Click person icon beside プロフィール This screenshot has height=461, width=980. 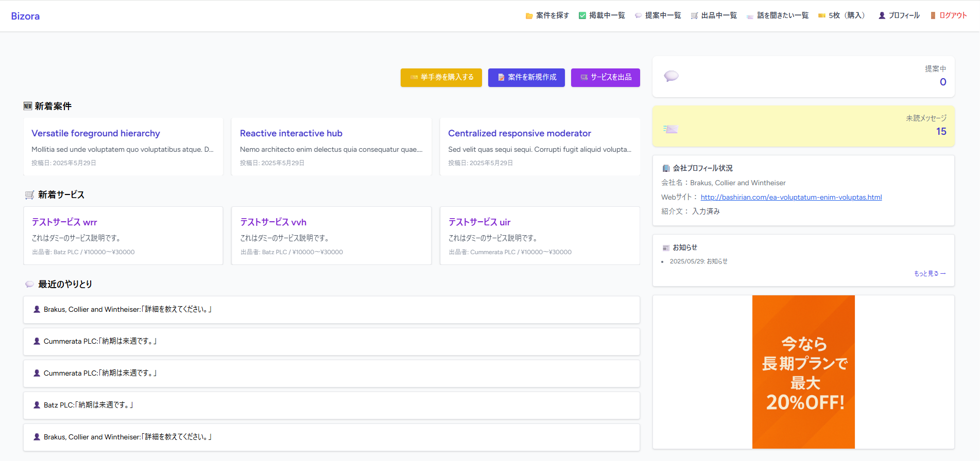[882, 16]
